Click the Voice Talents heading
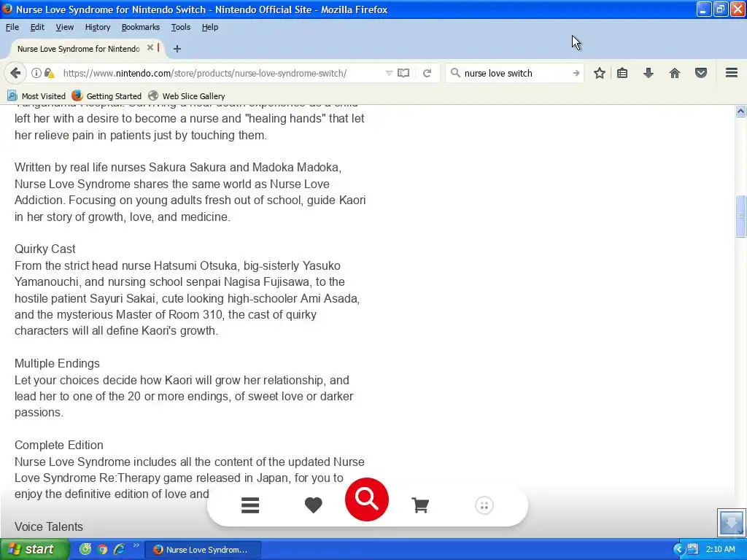747x560 pixels. [x=49, y=526]
